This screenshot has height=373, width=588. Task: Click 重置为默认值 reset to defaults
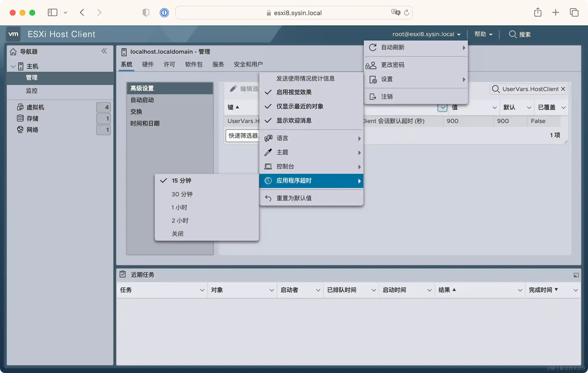point(294,198)
